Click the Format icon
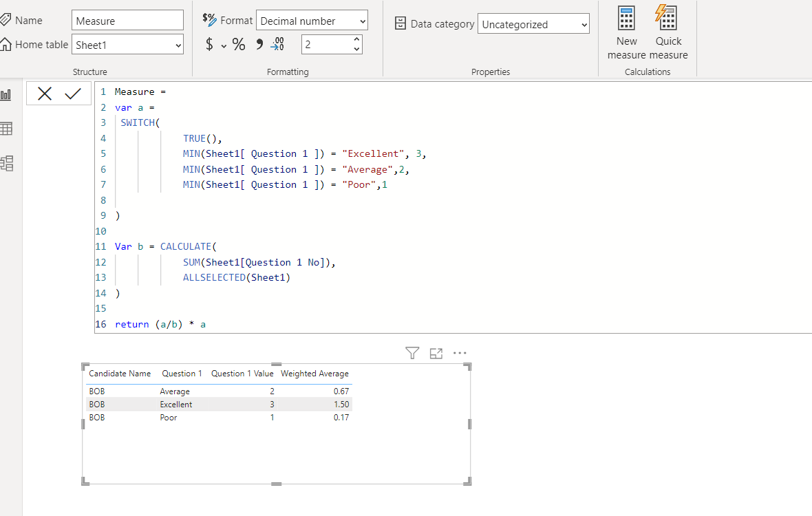This screenshot has height=516, width=812. 209,20
